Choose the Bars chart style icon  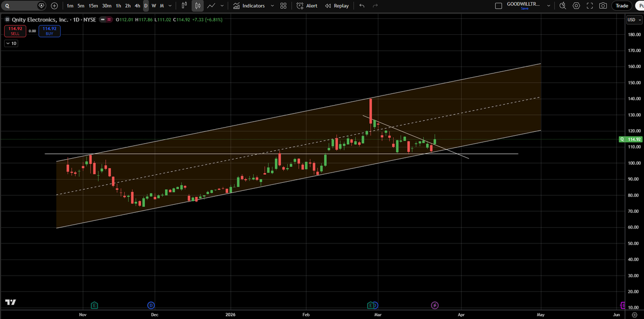(x=185, y=6)
